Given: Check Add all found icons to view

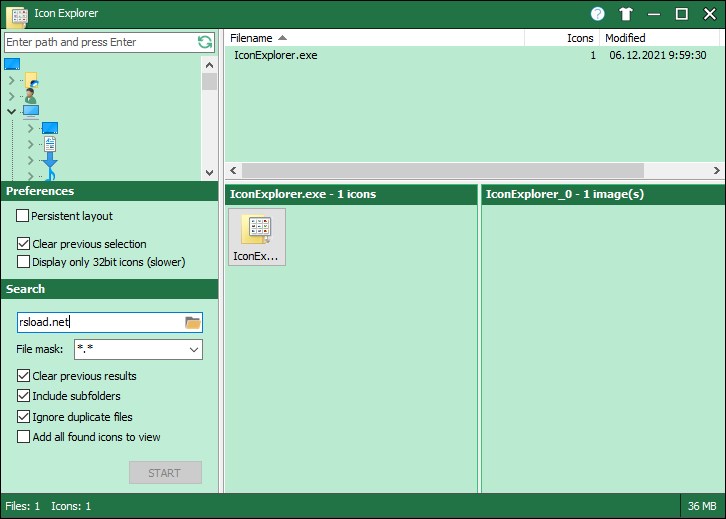Looking at the screenshot, I should pos(23,437).
